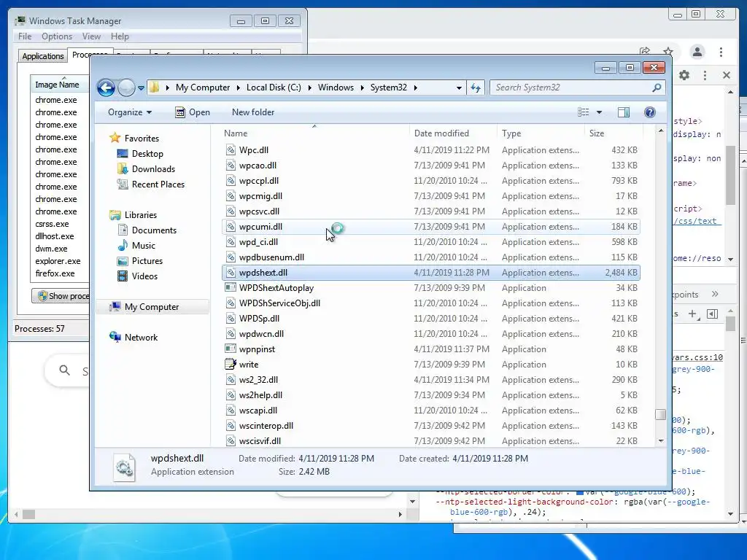Close the DevTools panel
This screenshot has height=560, width=747.
click(x=726, y=75)
